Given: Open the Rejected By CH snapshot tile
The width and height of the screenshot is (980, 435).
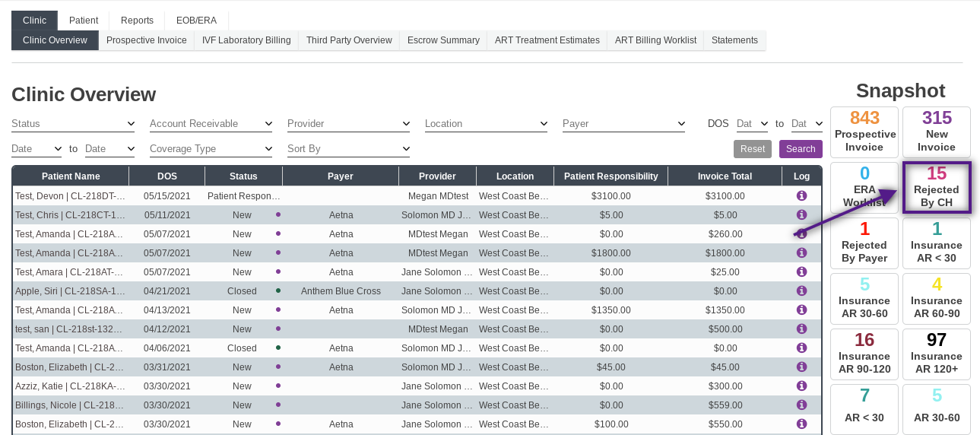Looking at the screenshot, I should pos(937,187).
